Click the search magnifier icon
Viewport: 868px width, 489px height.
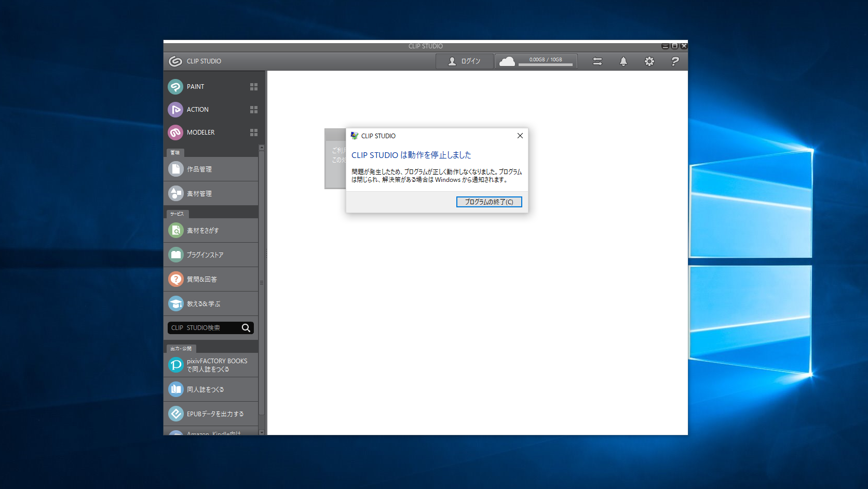pyautogui.click(x=246, y=328)
